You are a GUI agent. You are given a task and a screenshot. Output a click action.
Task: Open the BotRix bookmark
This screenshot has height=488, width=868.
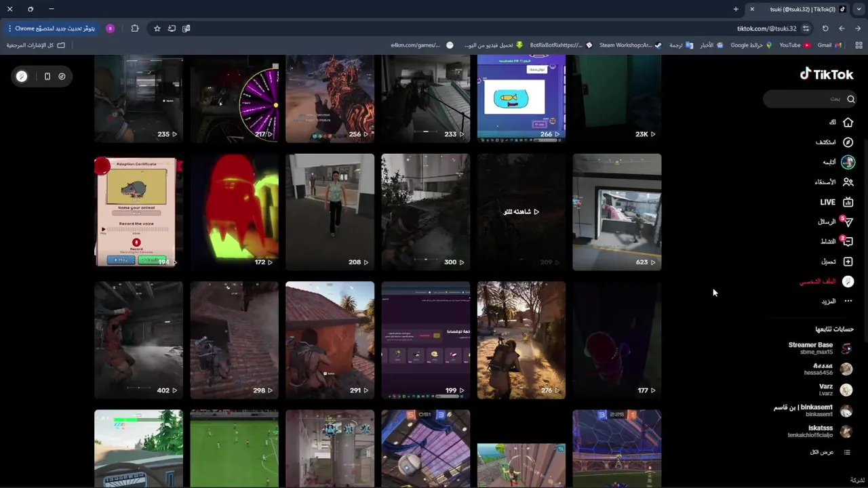click(561, 45)
